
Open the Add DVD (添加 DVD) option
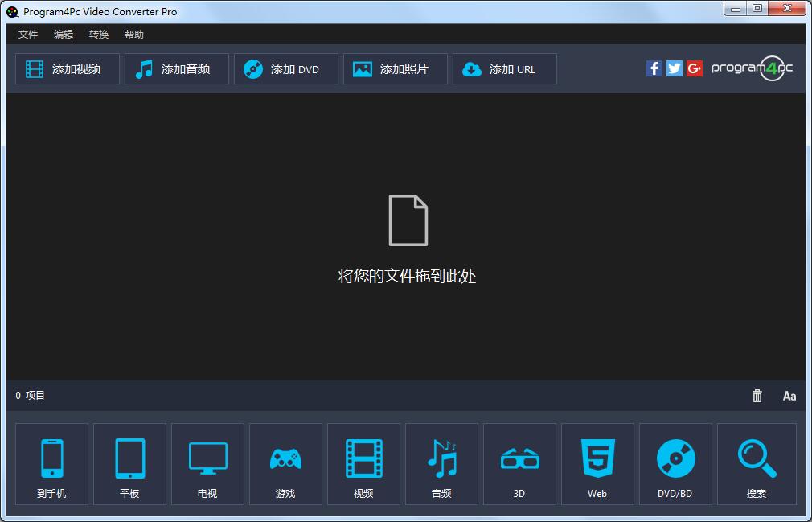286,69
